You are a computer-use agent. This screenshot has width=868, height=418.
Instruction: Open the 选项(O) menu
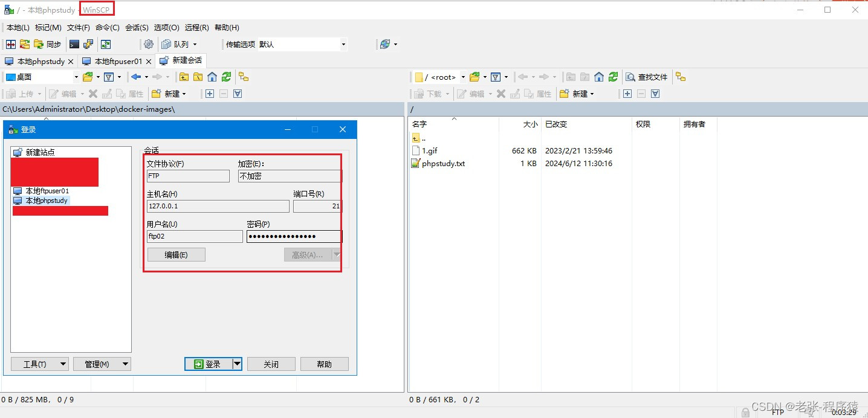(167, 27)
